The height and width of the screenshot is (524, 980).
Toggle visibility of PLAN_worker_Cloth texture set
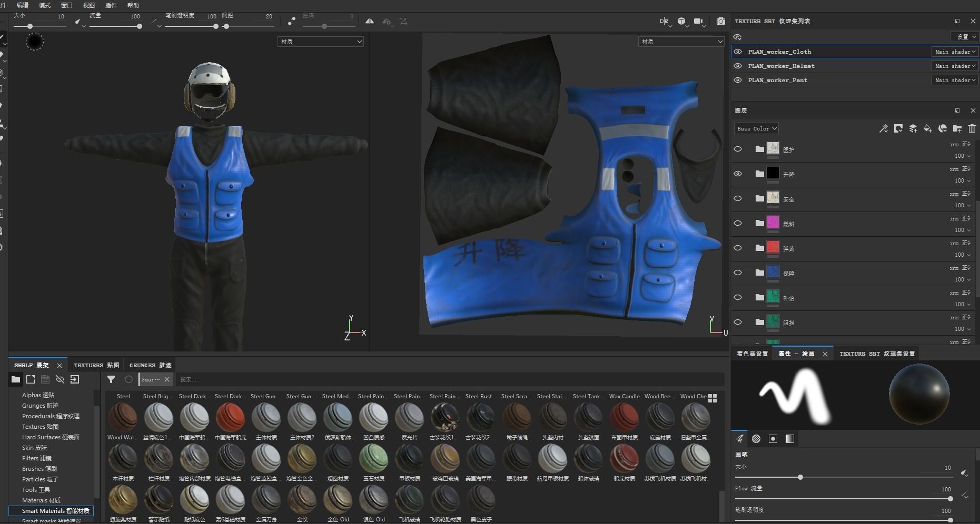738,52
